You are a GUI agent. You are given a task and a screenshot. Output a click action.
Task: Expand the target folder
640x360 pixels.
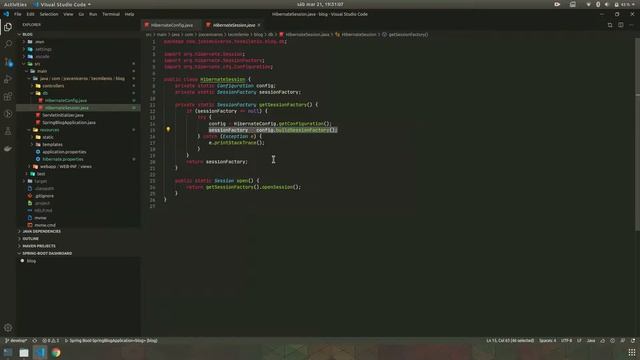[x=78, y=181]
